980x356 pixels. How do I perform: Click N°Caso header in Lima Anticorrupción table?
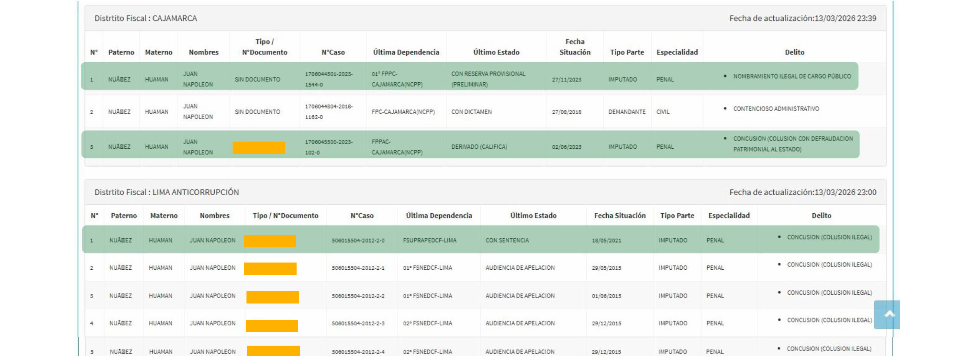(x=362, y=216)
